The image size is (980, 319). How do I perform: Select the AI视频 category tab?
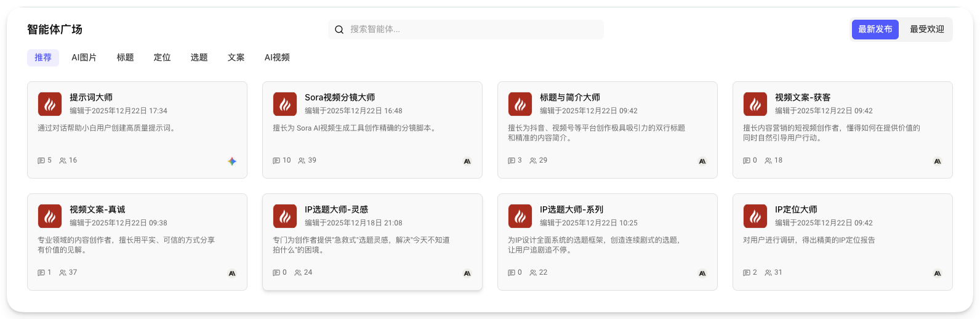[277, 57]
